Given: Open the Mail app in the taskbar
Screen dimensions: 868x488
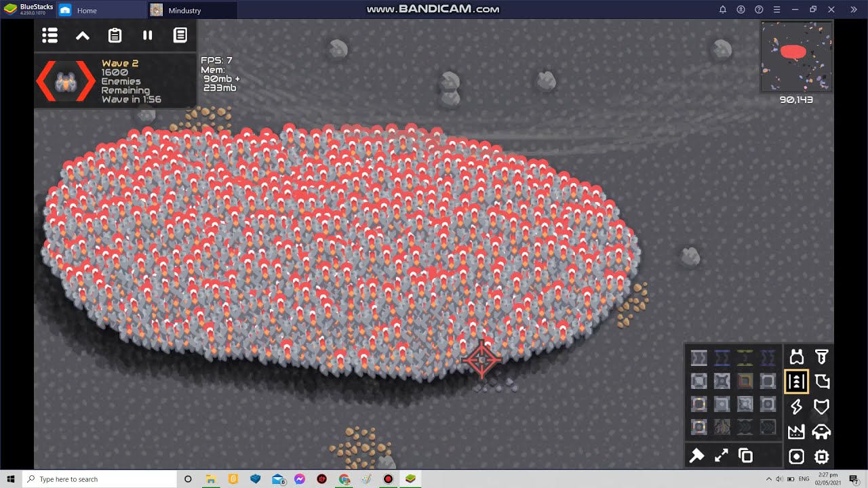Looking at the screenshot, I should tap(277, 479).
